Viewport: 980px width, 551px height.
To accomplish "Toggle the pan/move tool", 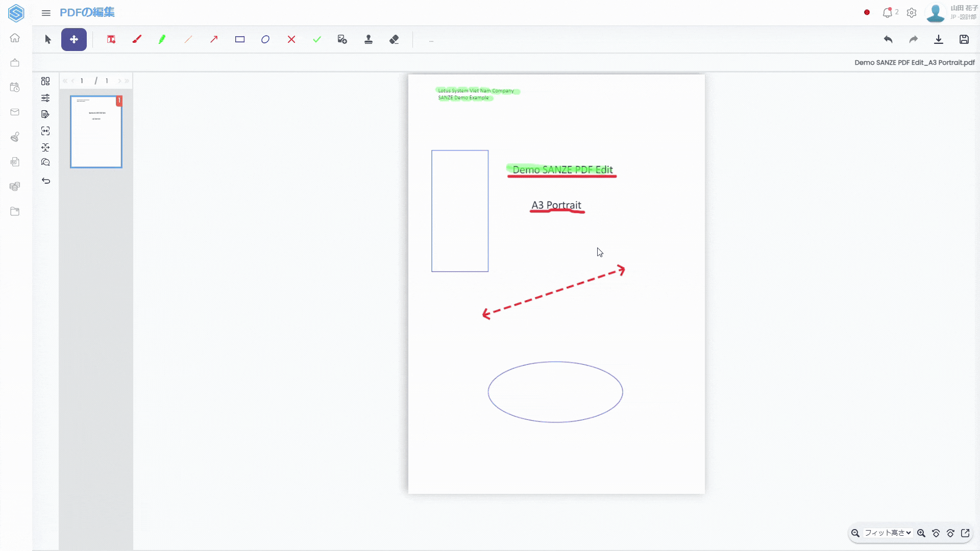I will tap(74, 39).
